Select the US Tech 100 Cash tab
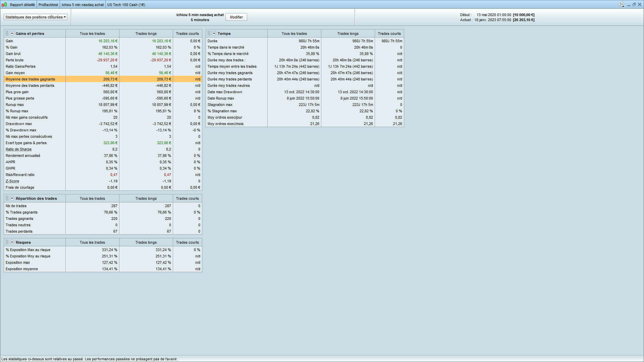The width and height of the screenshot is (644, 362). point(126,5)
